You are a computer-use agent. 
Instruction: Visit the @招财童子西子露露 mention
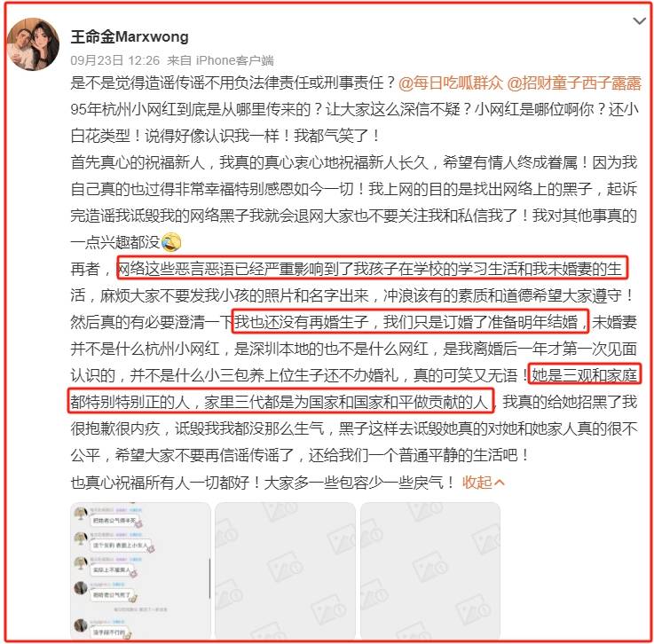click(x=574, y=83)
